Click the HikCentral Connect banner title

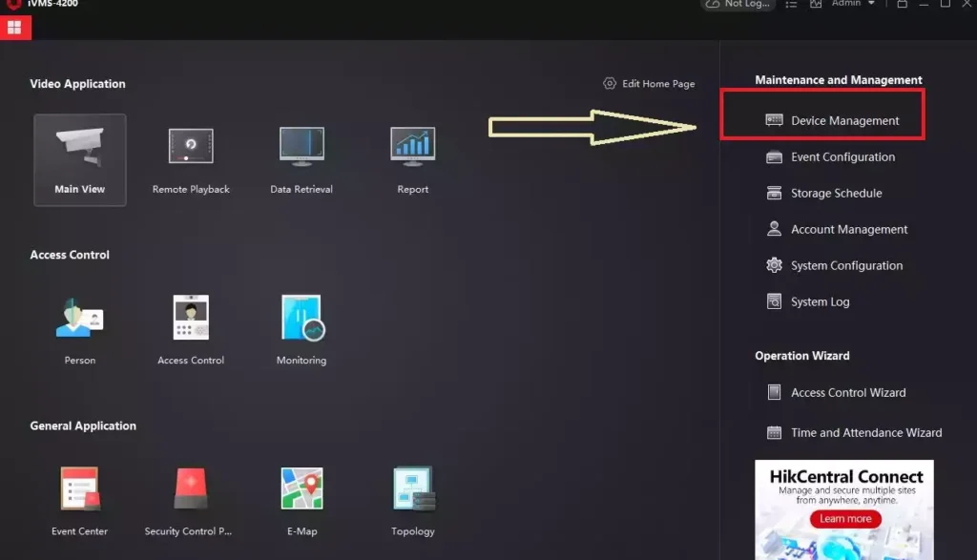[x=846, y=477]
